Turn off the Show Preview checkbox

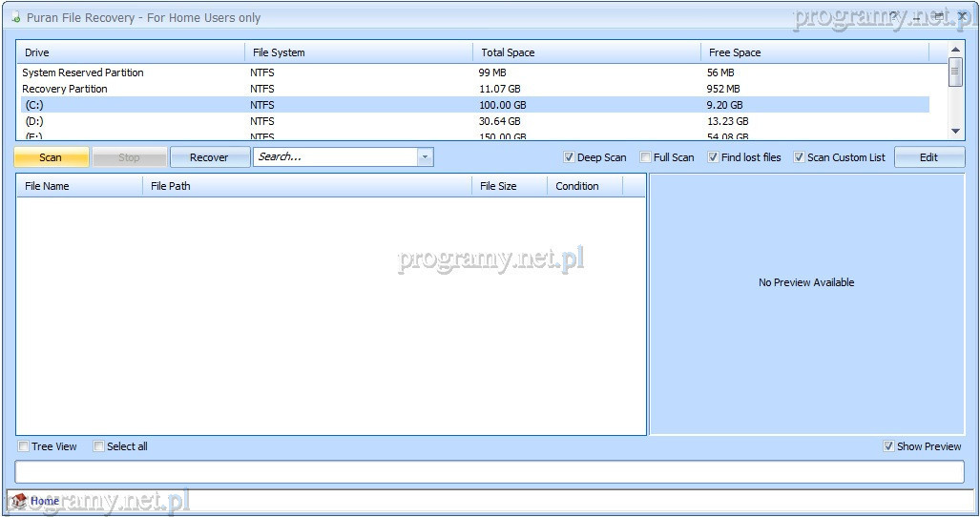point(889,446)
